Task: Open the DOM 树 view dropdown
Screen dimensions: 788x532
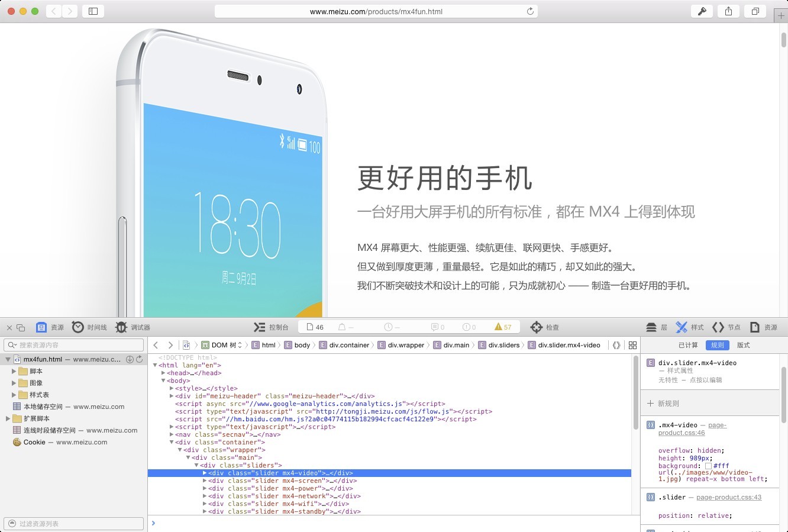Action: pos(222,345)
